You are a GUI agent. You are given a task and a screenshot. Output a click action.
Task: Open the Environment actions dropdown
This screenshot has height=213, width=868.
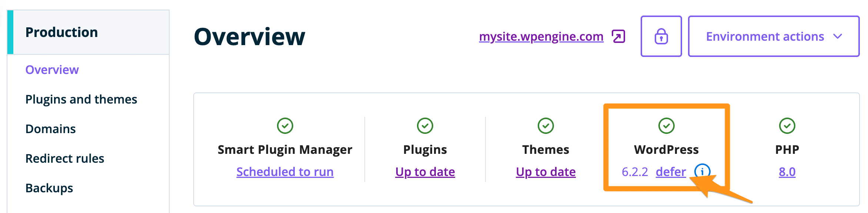pyautogui.click(x=765, y=36)
